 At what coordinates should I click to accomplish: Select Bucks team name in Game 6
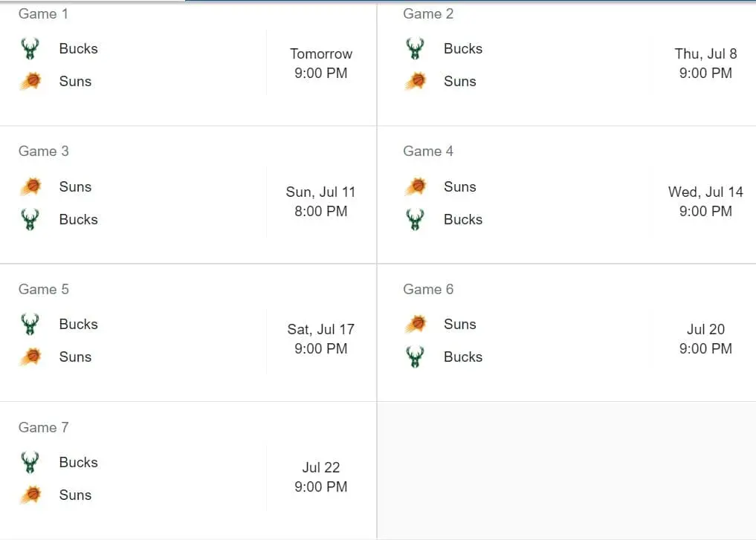462,357
